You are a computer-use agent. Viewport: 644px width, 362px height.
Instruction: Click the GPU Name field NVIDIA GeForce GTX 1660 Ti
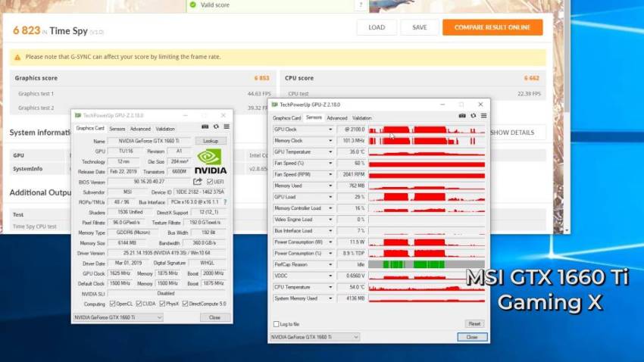(x=149, y=141)
